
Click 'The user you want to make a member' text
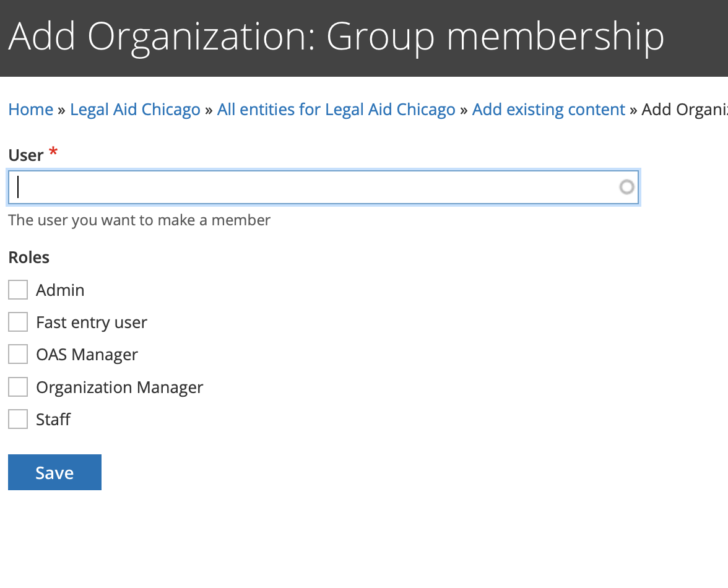tap(139, 220)
